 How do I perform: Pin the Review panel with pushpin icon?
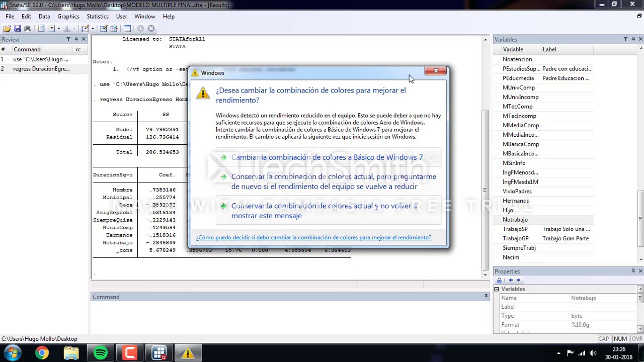76,39
